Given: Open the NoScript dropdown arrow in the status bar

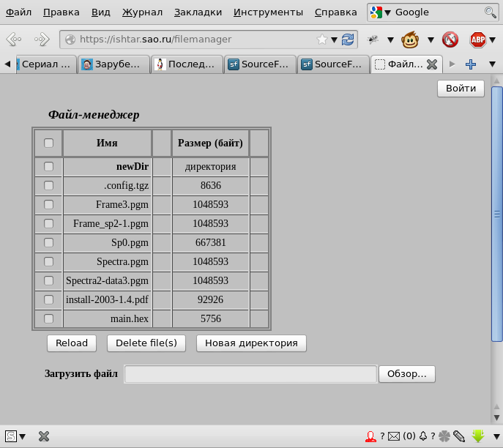Looking at the screenshot, I should (x=22, y=436).
